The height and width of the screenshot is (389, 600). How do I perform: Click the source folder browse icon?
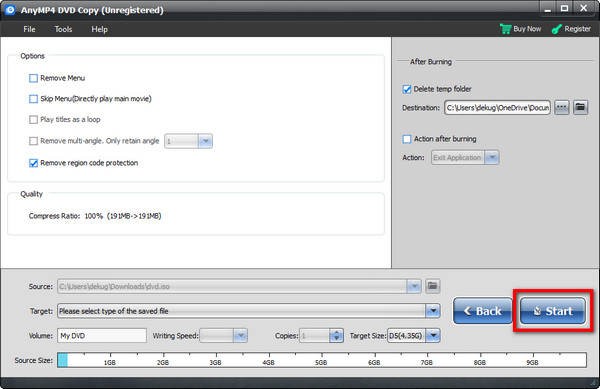[x=432, y=286]
